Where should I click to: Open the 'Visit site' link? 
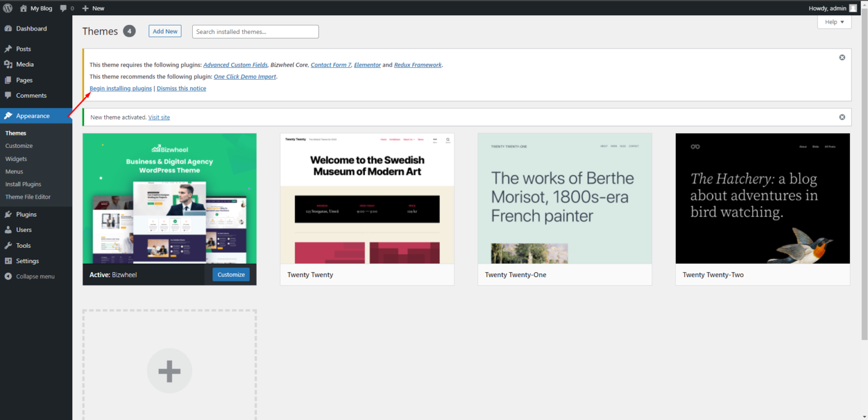click(x=159, y=117)
